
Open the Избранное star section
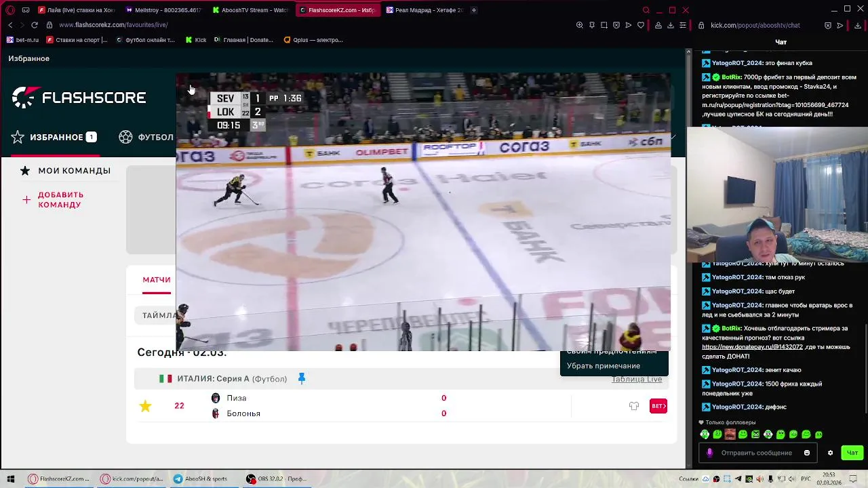(54, 137)
